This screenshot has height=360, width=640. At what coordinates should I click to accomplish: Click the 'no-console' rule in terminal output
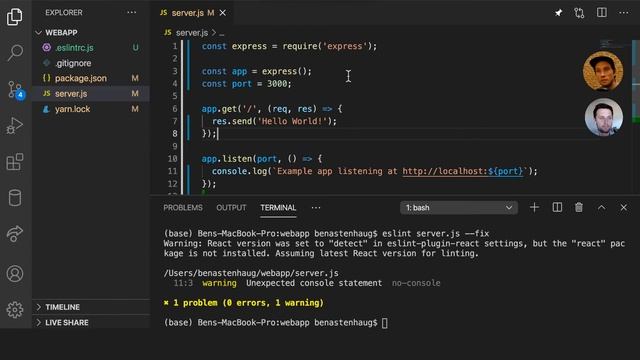pyautogui.click(x=416, y=283)
